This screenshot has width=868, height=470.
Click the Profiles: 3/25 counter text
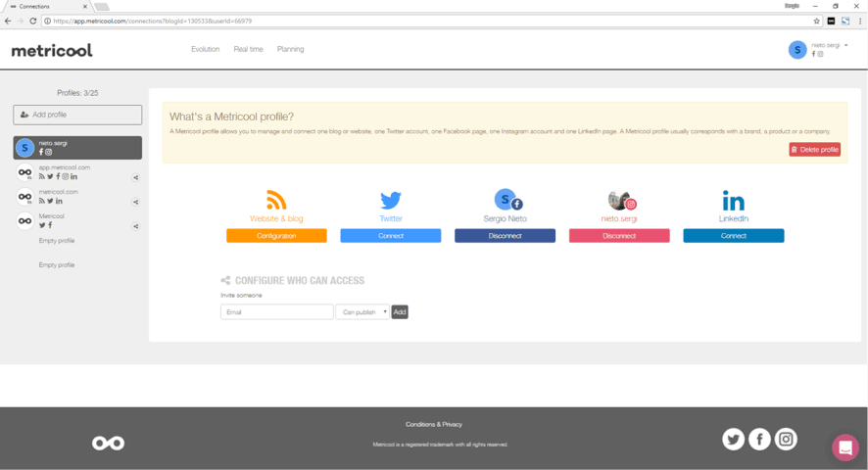pyautogui.click(x=77, y=93)
